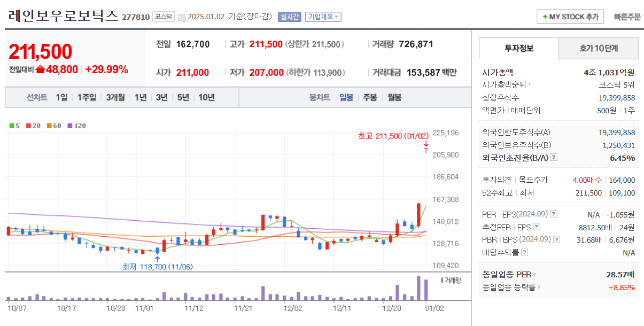
Task: Select 일봉 candlestick chart
Action: 346,97
